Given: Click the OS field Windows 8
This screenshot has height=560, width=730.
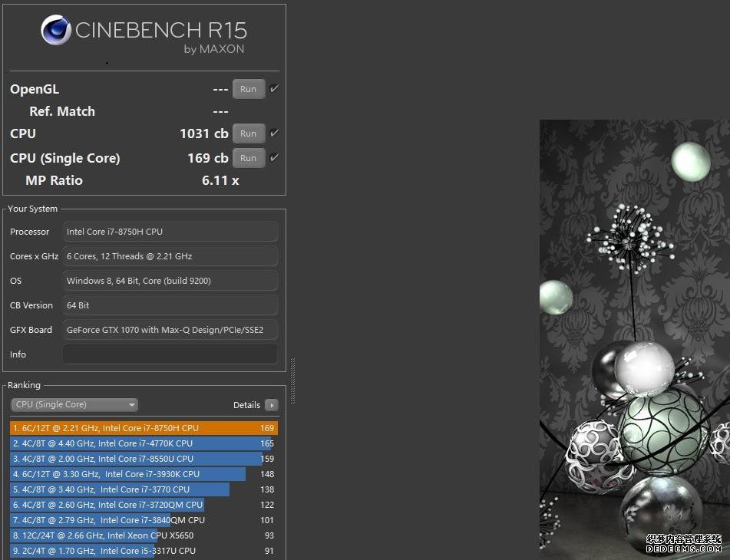Looking at the screenshot, I should pyautogui.click(x=170, y=281).
